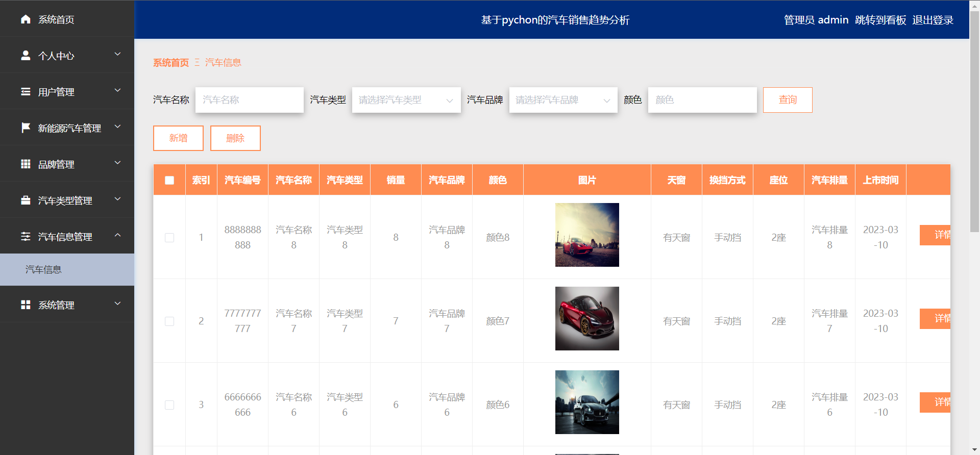980x455 pixels.
Task: Focus the 汽车名称 input field
Action: pos(250,100)
